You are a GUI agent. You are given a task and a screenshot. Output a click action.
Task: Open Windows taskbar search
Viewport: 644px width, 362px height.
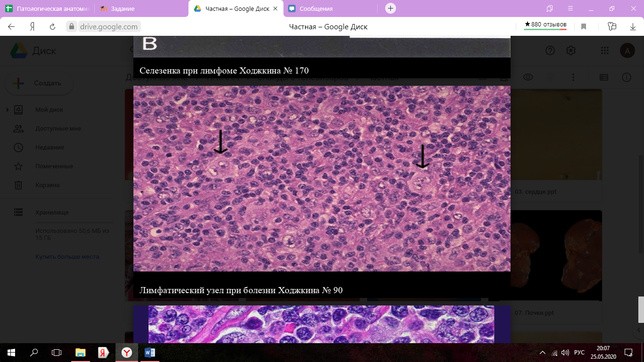[34, 352]
